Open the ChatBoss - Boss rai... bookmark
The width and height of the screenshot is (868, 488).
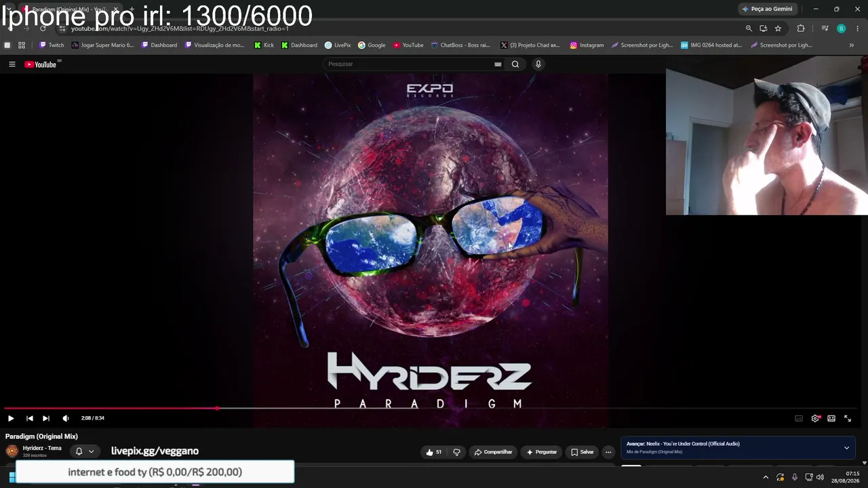[x=460, y=45]
